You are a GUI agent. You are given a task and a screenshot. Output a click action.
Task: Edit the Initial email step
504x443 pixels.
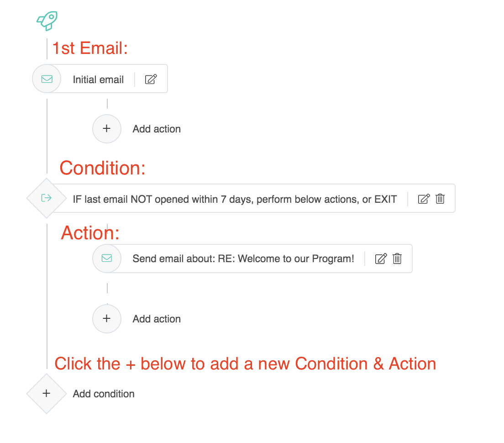pyautogui.click(x=151, y=79)
